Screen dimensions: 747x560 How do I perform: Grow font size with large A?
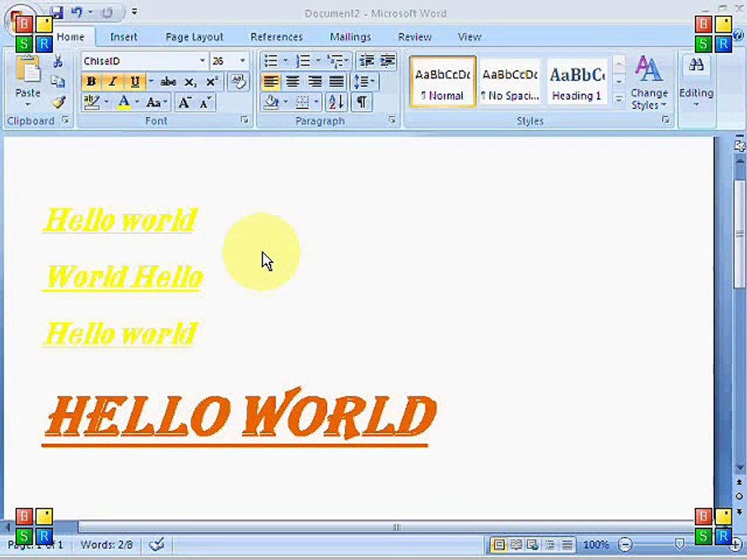(184, 103)
